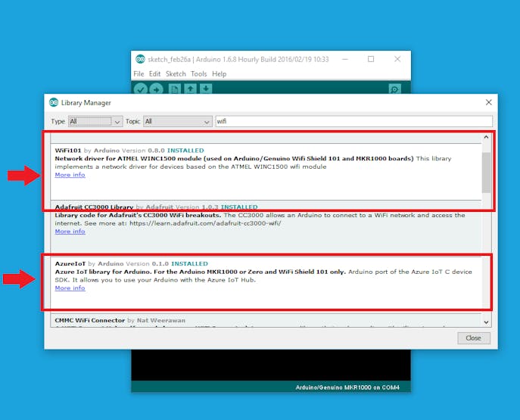Open the Help menu in Arduino window
520x420 pixels.
[x=220, y=74]
